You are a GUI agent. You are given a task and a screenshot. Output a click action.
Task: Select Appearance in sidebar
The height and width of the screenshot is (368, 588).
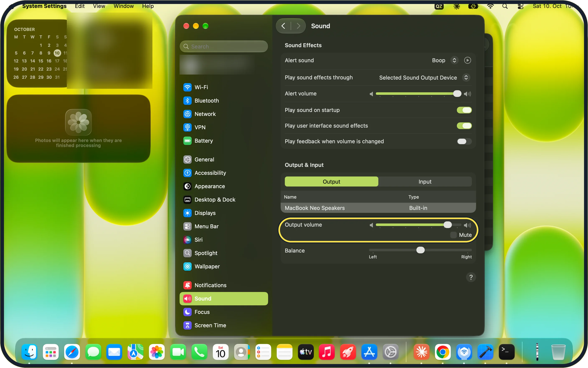click(224, 186)
